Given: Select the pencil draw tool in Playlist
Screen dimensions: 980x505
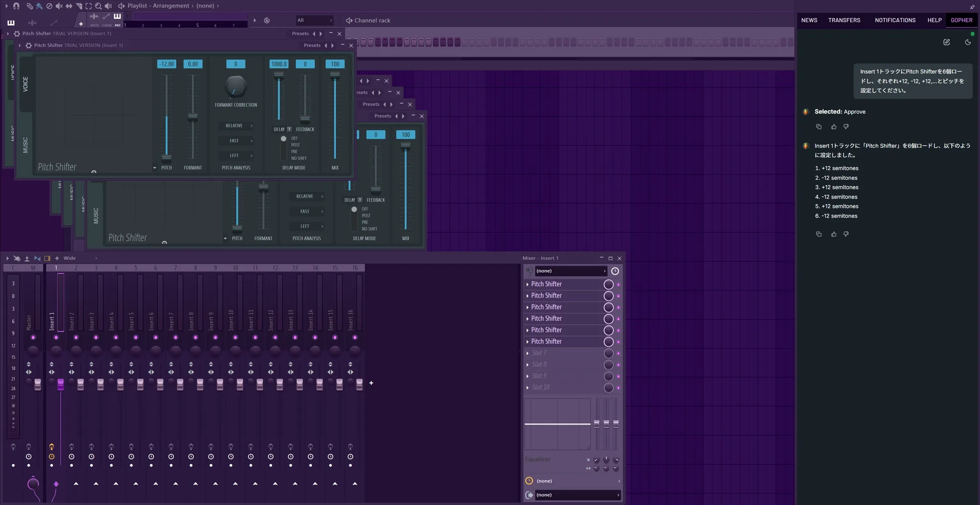Looking at the screenshot, I should click(30, 6).
